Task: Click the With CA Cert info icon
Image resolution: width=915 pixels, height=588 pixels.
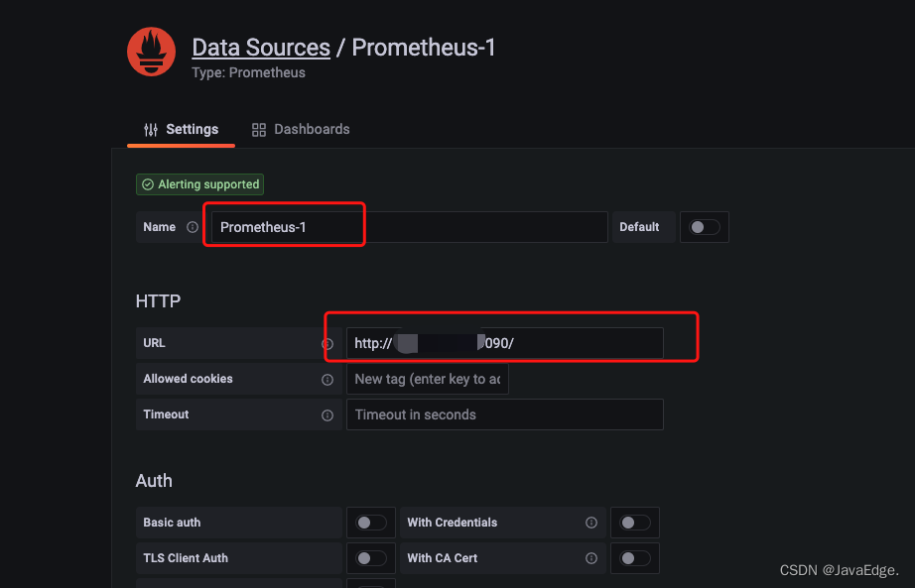Action: [591, 558]
